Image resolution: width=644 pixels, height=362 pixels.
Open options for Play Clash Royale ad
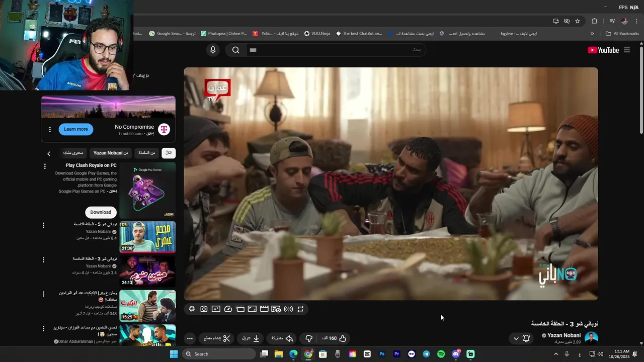tap(45, 166)
